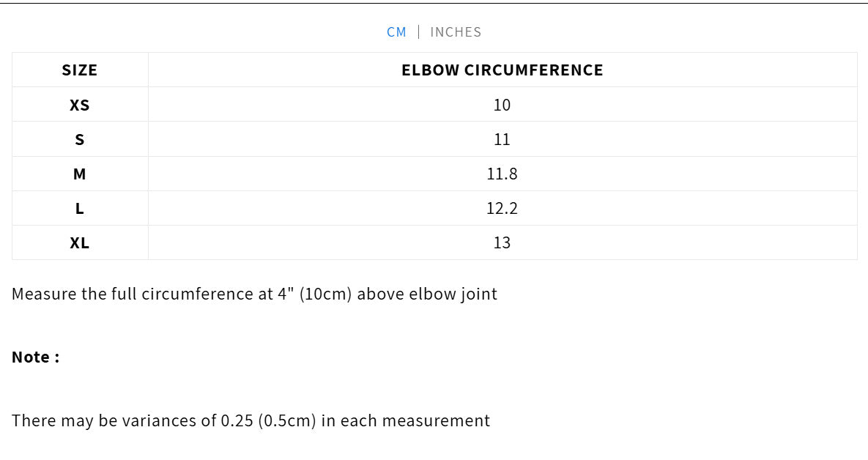Select the M size row label

80,174
